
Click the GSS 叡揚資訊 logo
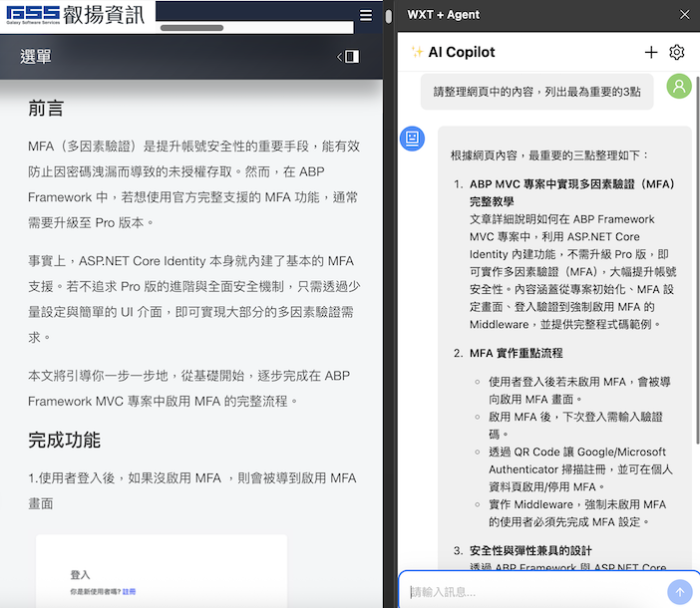click(x=76, y=15)
